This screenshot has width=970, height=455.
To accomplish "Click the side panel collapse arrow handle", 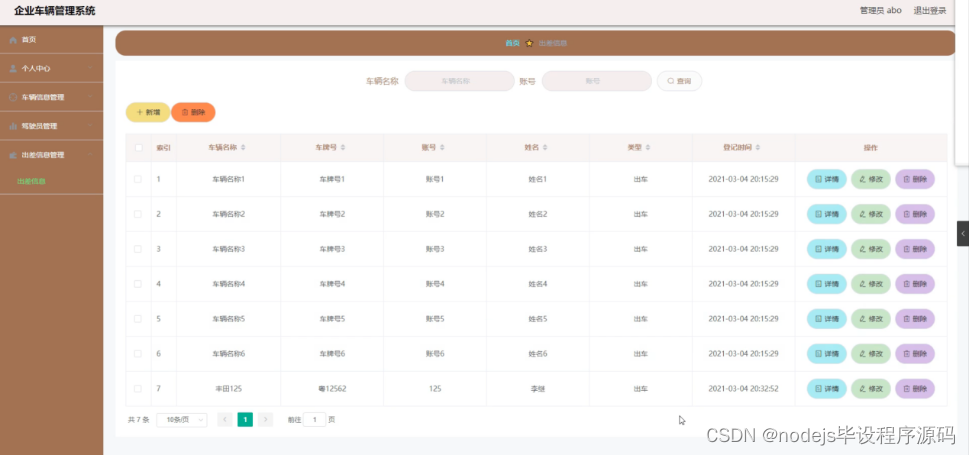I will pos(963,234).
